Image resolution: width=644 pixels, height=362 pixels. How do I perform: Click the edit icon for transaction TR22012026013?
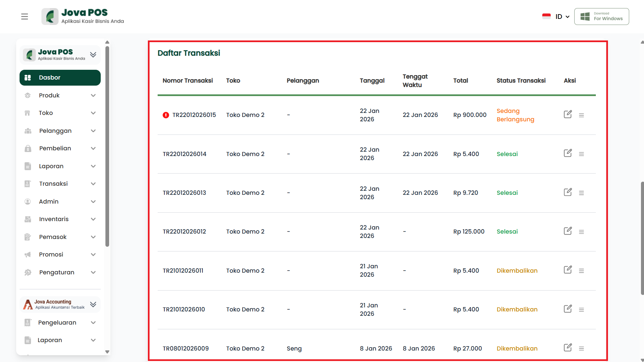pos(568,192)
